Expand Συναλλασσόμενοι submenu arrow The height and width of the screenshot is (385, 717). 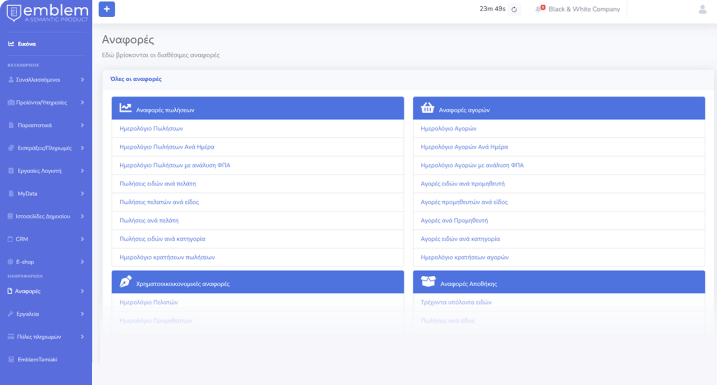point(82,80)
